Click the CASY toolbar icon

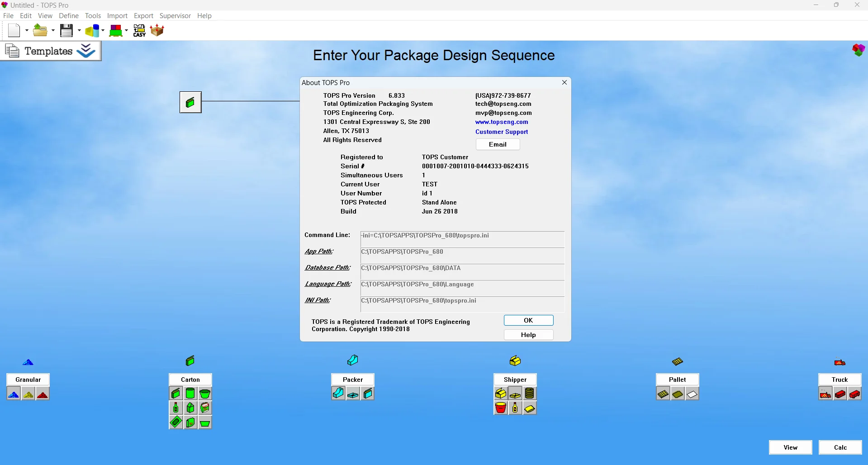point(139,30)
